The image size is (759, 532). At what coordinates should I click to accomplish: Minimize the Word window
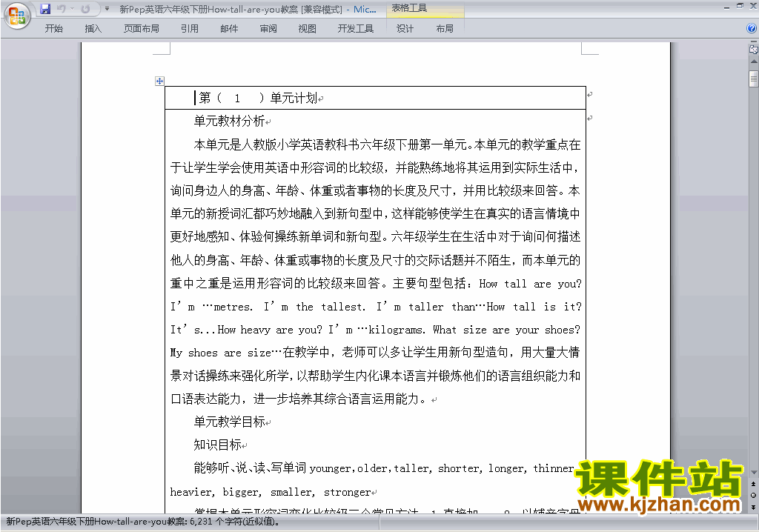coord(726,7)
